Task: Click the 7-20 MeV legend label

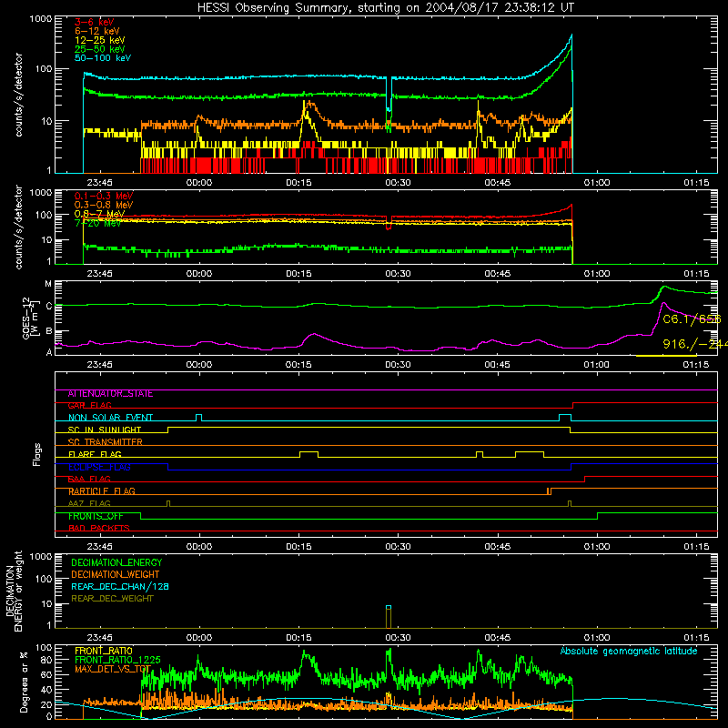Action: [98, 223]
